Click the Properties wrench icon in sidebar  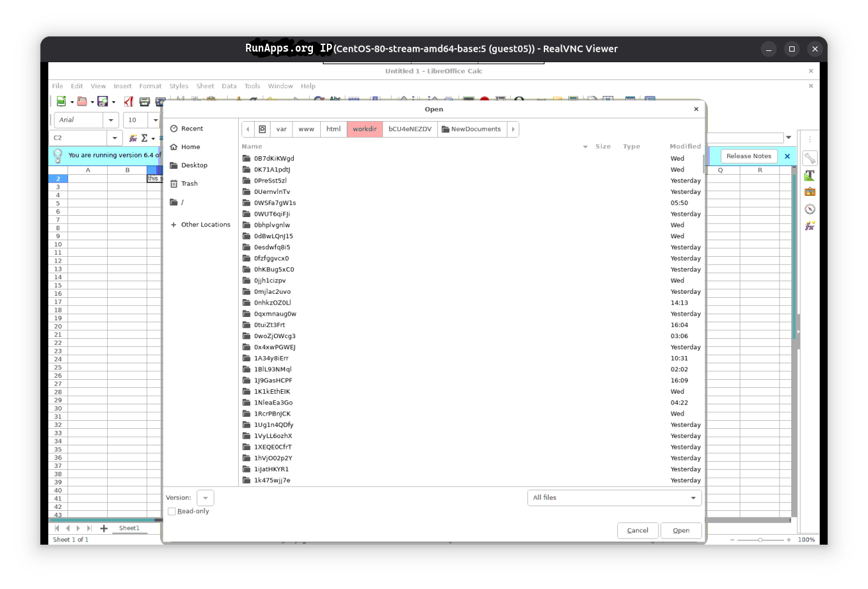[x=810, y=158]
